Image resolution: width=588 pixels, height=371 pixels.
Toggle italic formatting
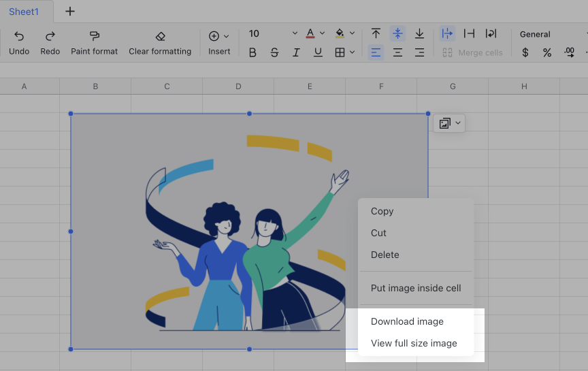tap(296, 52)
